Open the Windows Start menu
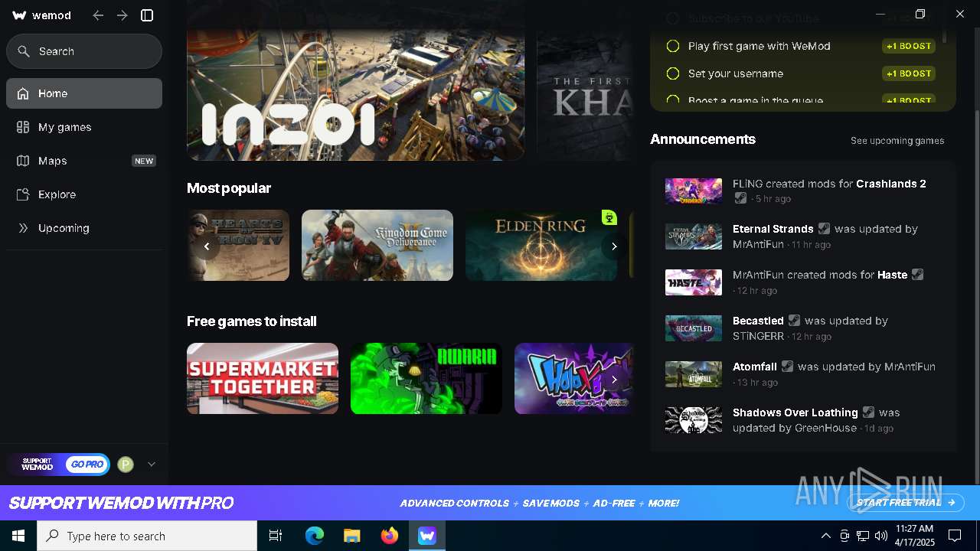980x551 pixels. coord(18,536)
